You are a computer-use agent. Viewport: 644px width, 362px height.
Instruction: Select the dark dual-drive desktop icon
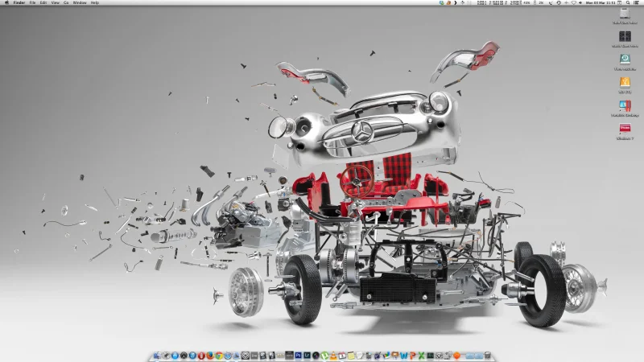click(x=625, y=36)
